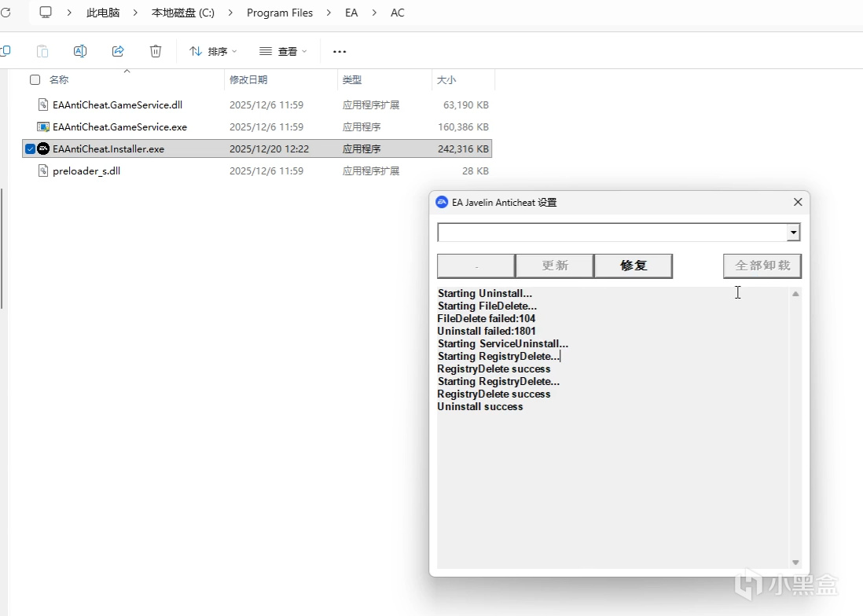Select EAAntiCheat.GameService.exe file name
The width and height of the screenshot is (863, 616).
click(120, 126)
